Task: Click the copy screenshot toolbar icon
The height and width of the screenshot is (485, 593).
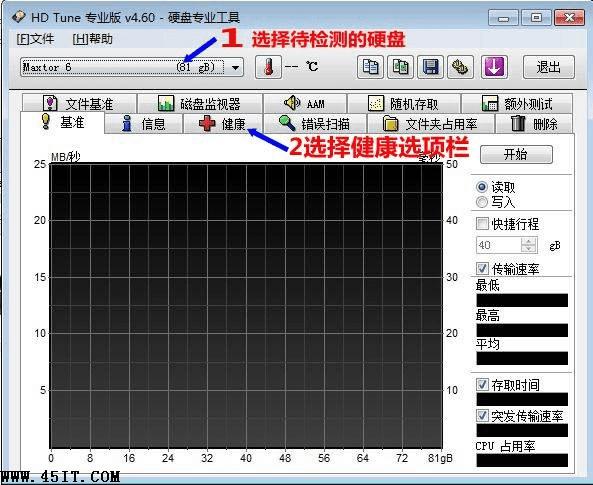Action: pyautogui.click(x=400, y=67)
